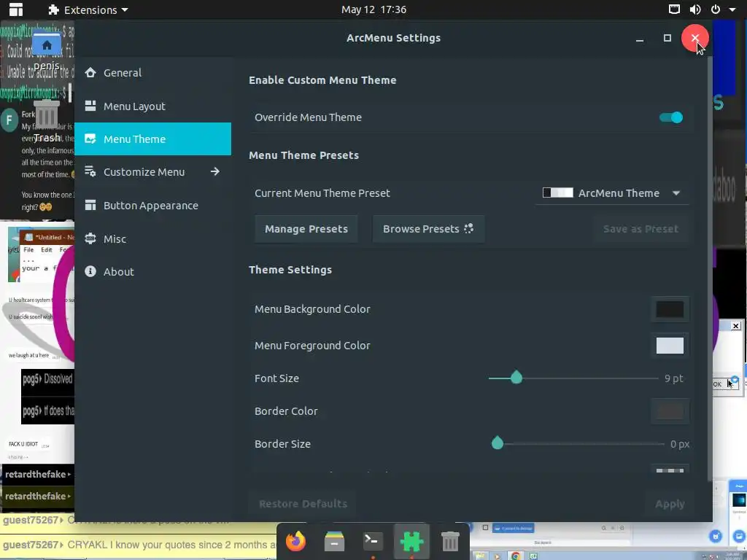Click the Font Size slider handle
Image resolution: width=747 pixels, height=560 pixels.
(x=516, y=378)
